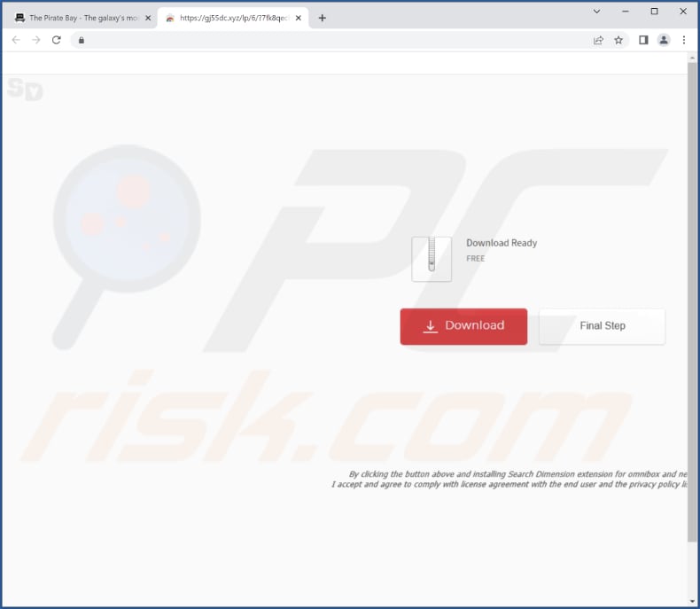Image resolution: width=700 pixels, height=609 pixels.
Task: Click the Final Step button
Action: point(603,326)
